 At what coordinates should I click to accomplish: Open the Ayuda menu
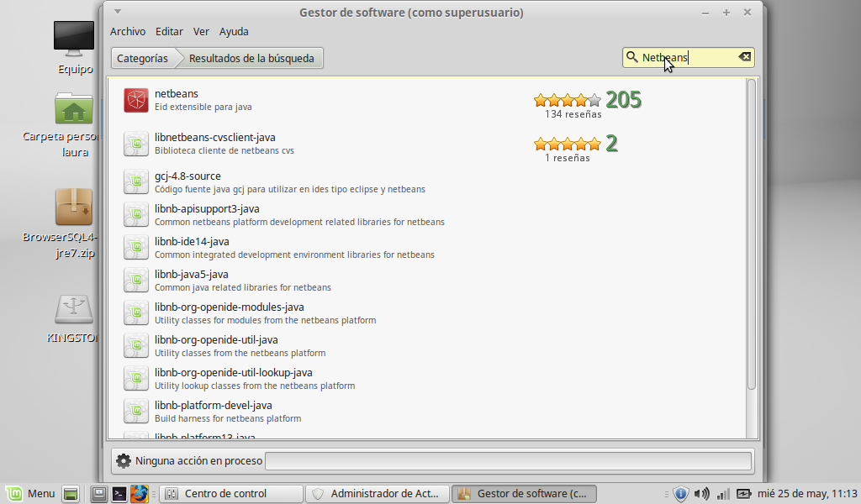coord(234,31)
